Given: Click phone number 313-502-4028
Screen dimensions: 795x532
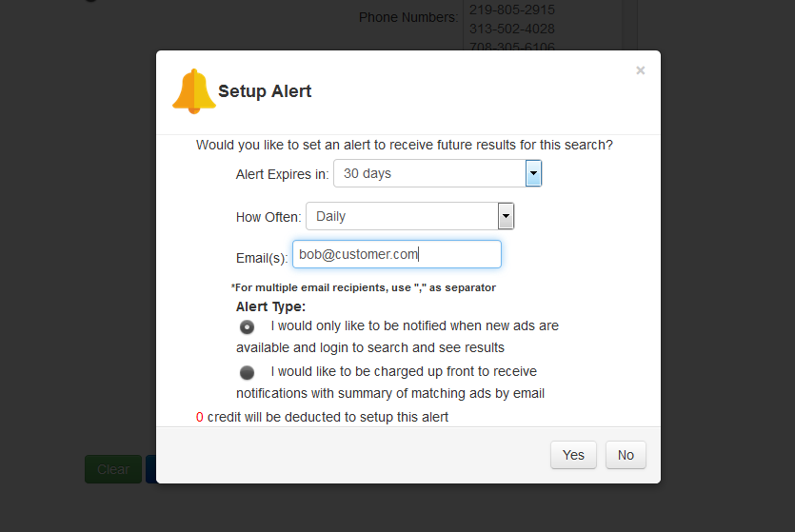Looking at the screenshot, I should click(x=512, y=29).
